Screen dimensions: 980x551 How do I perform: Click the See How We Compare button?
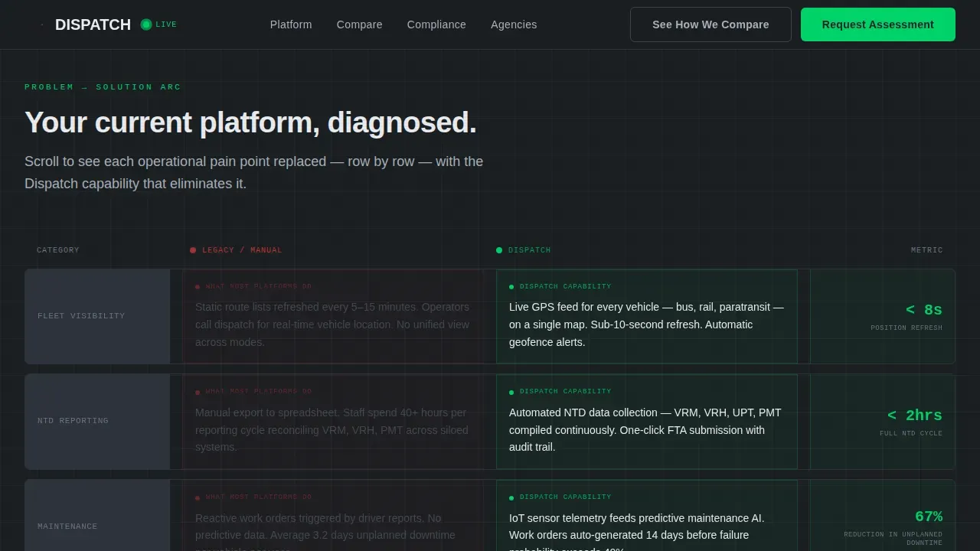[x=710, y=24]
